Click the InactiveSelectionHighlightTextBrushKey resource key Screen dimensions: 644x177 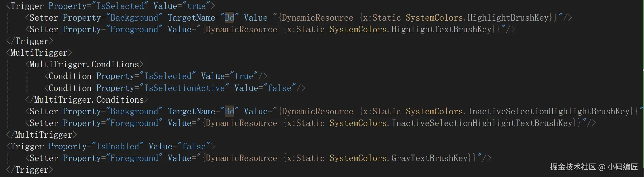482,123
